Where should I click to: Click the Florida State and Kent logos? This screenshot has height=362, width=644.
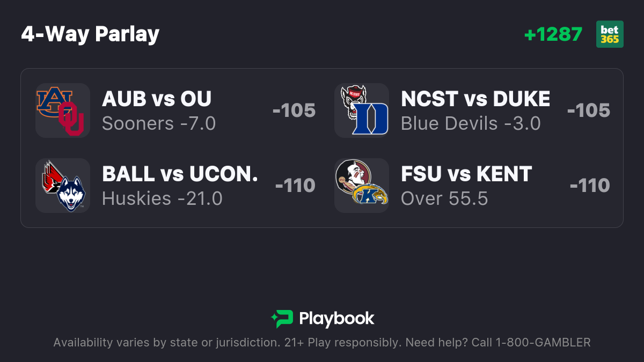[x=362, y=186]
